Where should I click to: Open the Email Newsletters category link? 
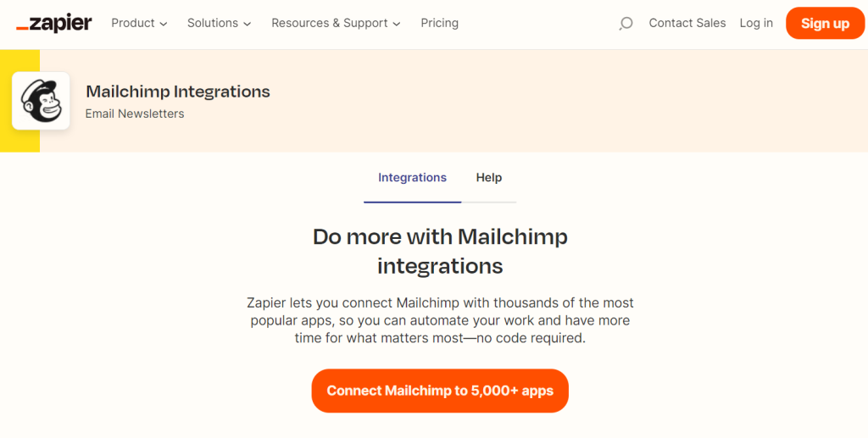[135, 114]
